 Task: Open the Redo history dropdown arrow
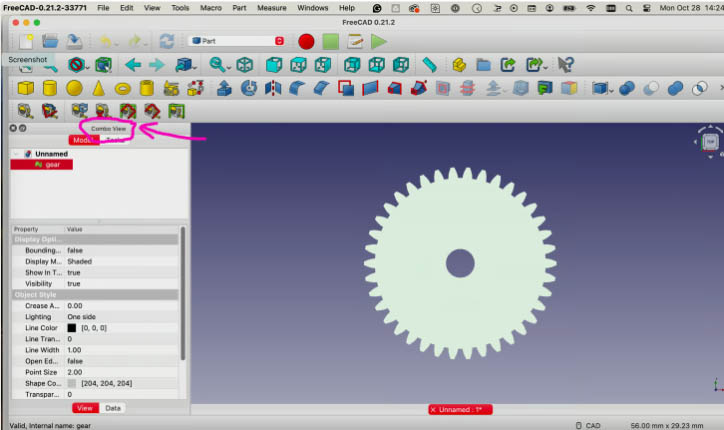[145, 44]
